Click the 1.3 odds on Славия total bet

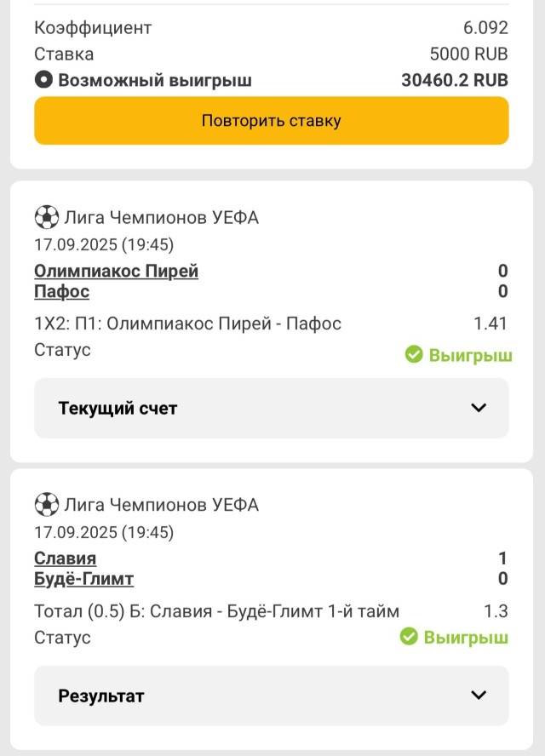click(496, 611)
